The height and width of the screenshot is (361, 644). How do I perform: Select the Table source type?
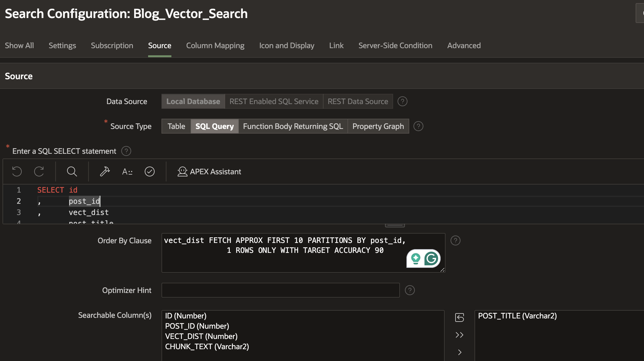(176, 126)
